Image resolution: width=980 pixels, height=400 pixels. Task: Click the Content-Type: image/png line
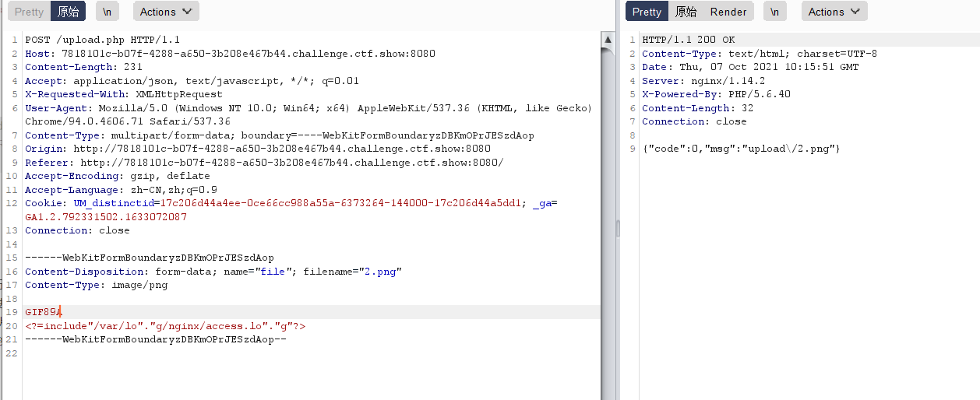pos(96,285)
